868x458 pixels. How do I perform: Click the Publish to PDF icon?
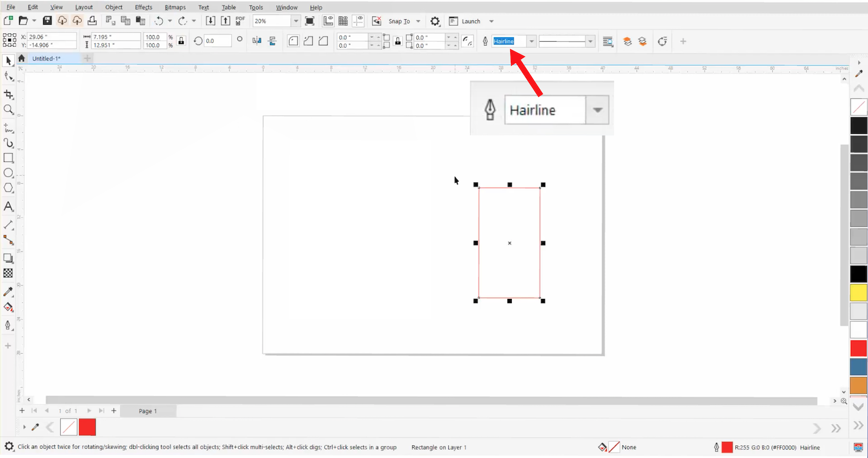[240, 21]
